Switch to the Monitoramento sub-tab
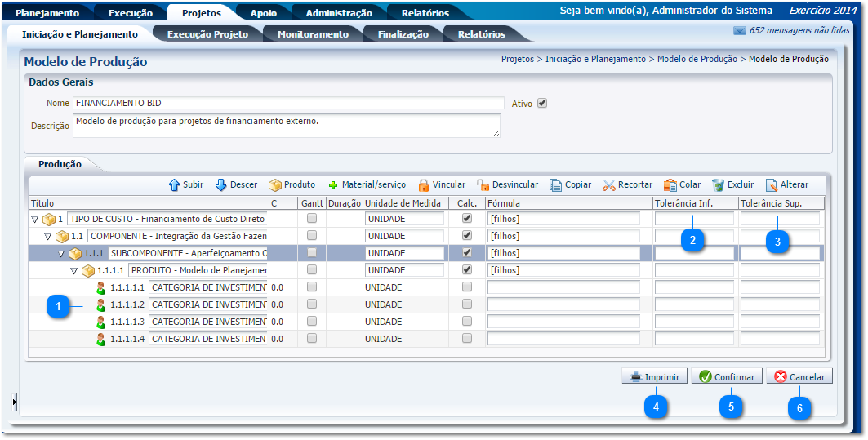 (313, 34)
